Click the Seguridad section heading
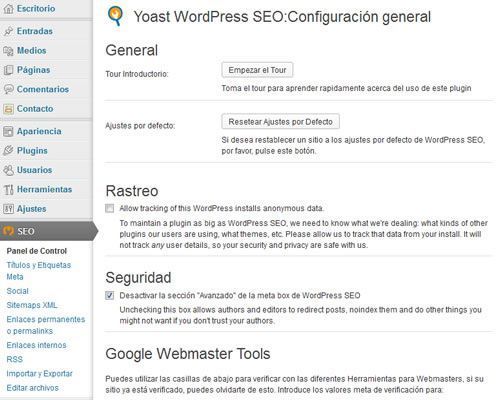This screenshot has height=400, width=500. pos(138,277)
